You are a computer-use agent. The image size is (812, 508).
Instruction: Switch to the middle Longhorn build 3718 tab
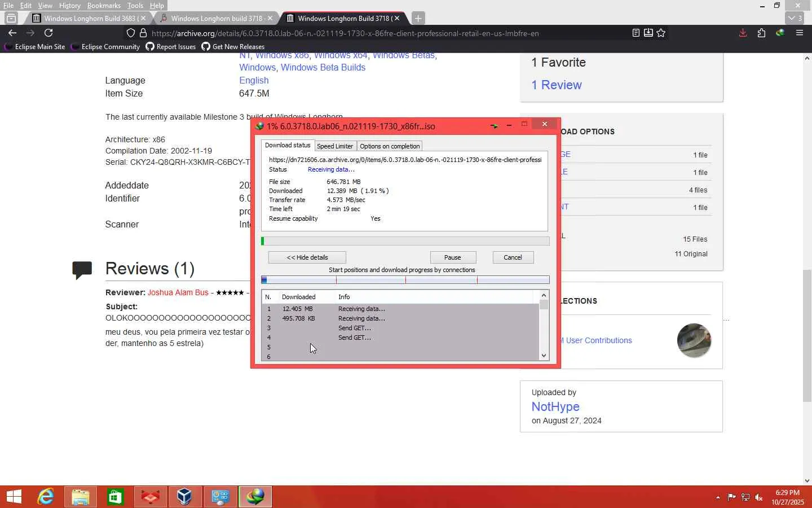click(217, 18)
